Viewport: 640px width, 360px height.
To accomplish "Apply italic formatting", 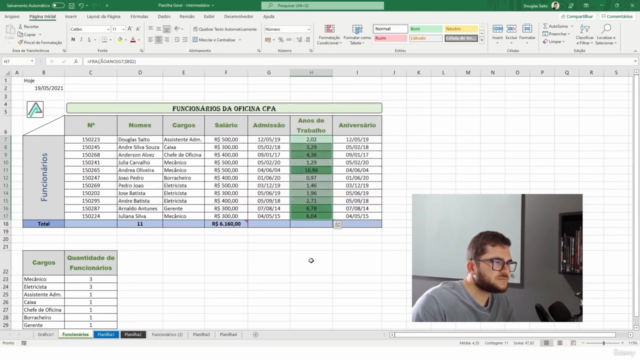I will 81,40.
